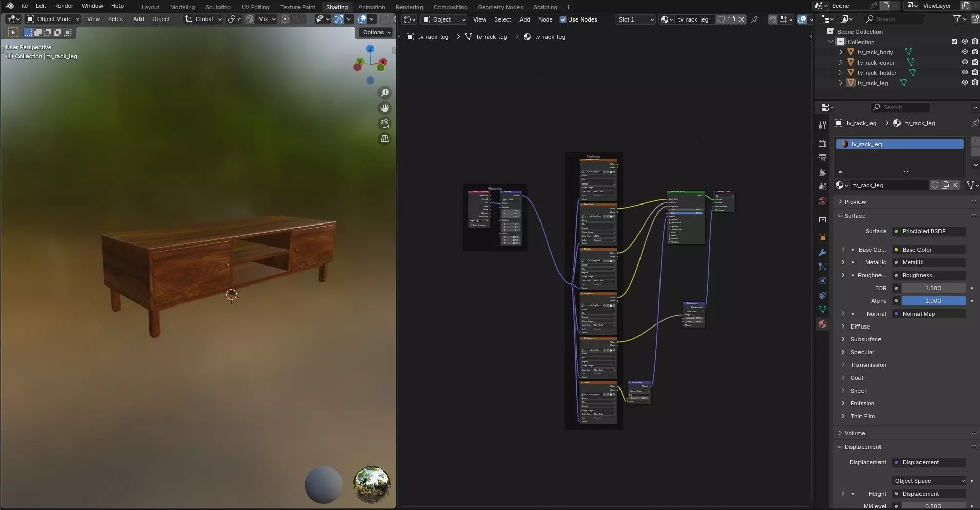The image size is (980, 510).
Task: Click the Midlevel value slider
Action: 933,506
